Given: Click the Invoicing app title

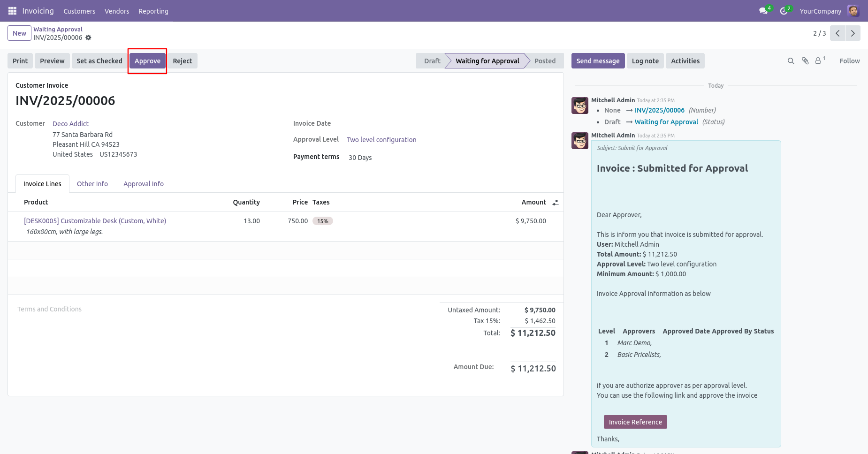Looking at the screenshot, I should click(38, 11).
